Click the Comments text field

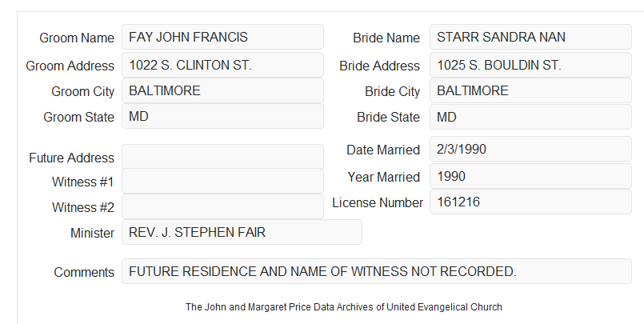[377, 271]
